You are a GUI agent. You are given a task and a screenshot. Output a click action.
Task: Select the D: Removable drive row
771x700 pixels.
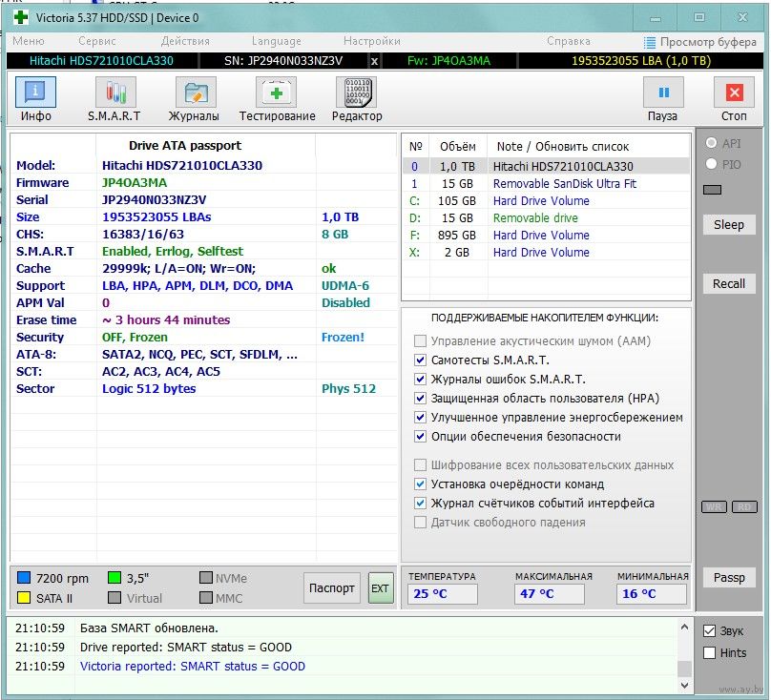547,217
